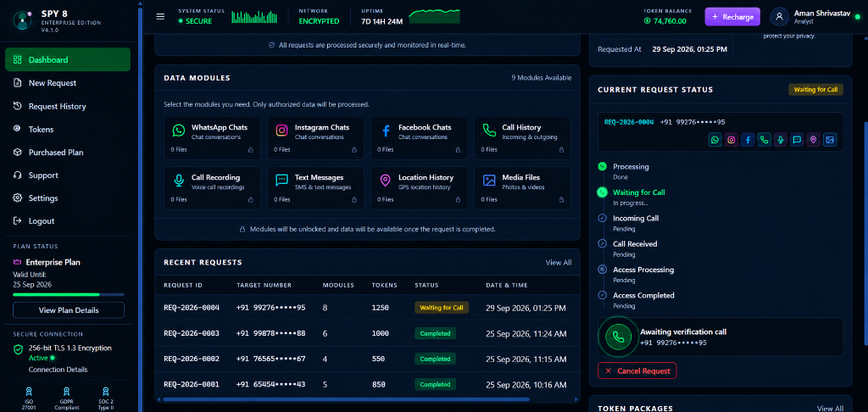868x412 pixels.
Task: Open View All for Recent Requests
Action: 559,263
